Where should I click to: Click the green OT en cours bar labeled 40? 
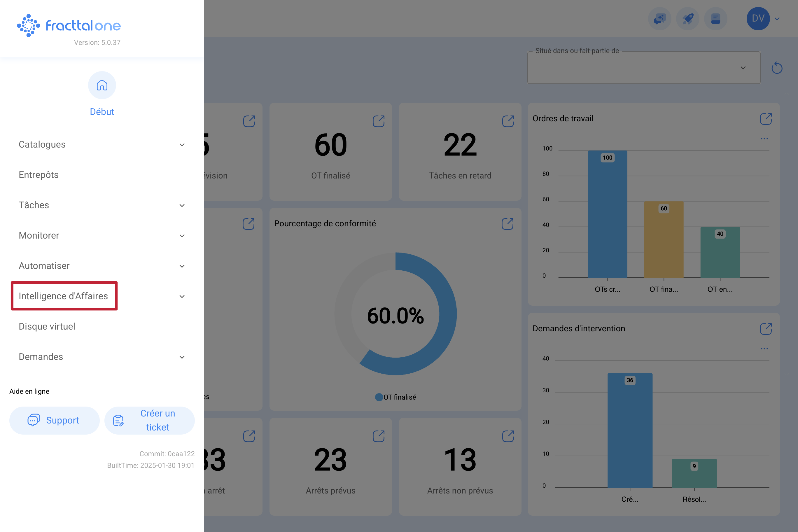[720, 252]
